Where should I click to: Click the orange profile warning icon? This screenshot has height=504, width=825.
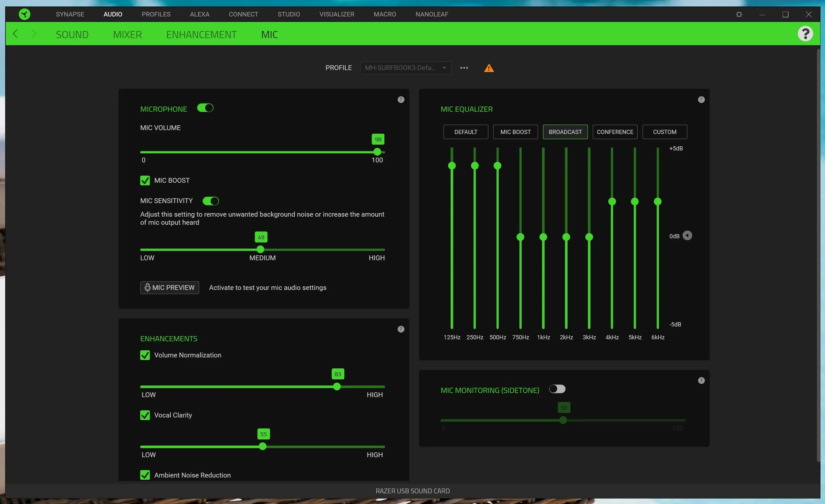[489, 68]
